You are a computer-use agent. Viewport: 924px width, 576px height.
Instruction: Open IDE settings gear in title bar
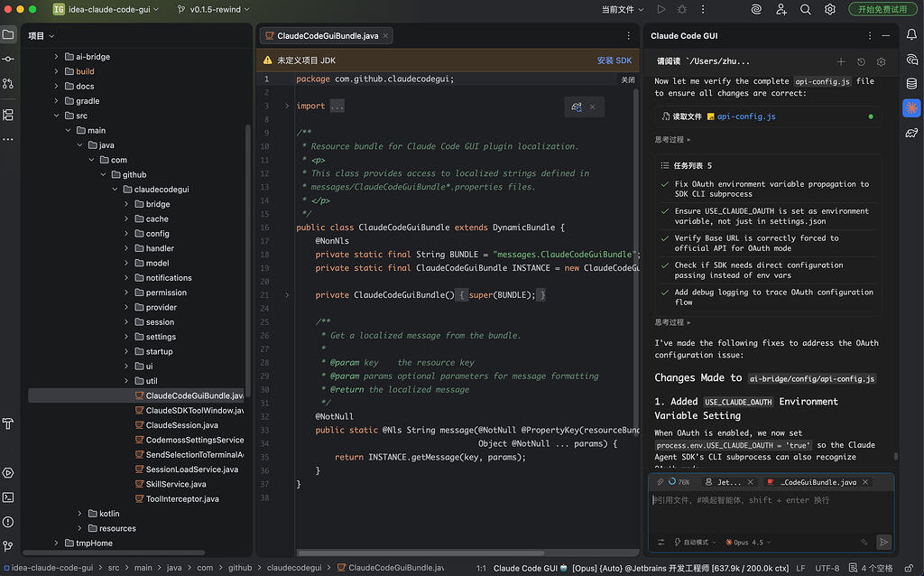click(x=830, y=9)
